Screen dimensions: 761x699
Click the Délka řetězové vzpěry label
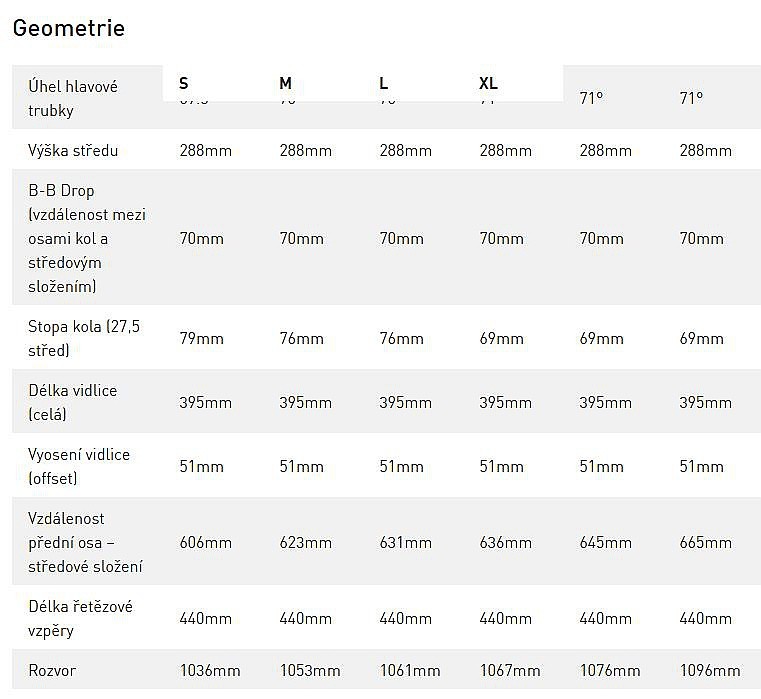pos(80,618)
